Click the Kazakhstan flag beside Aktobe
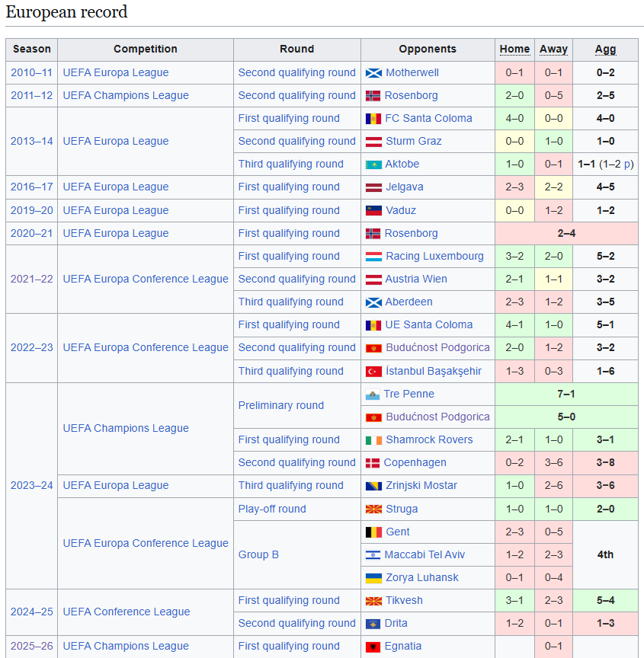The height and width of the screenshot is (658, 644). click(x=373, y=164)
